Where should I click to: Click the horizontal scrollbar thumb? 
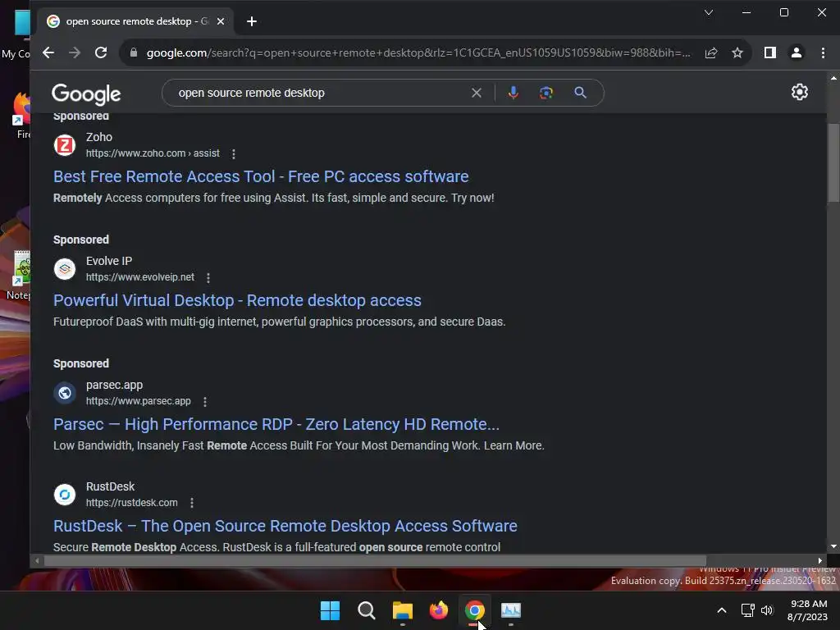click(374, 560)
